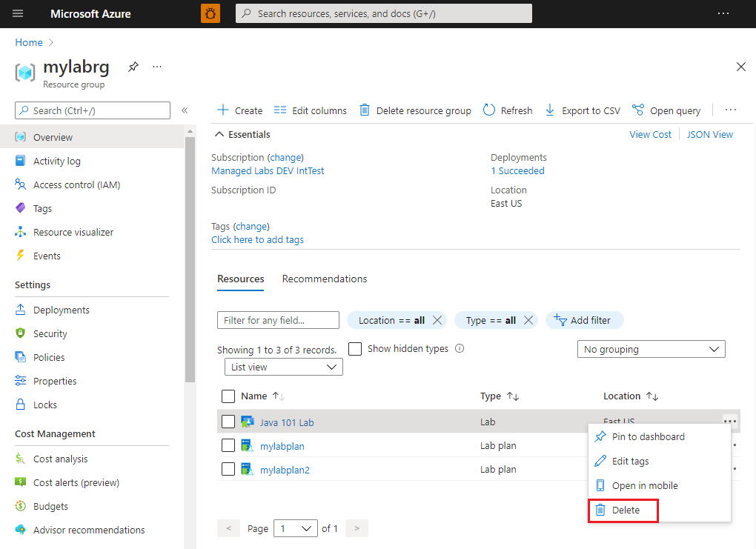The image size is (756, 549).
Task: Focus the top Search resources, services, docs box
Action: pyautogui.click(x=384, y=13)
